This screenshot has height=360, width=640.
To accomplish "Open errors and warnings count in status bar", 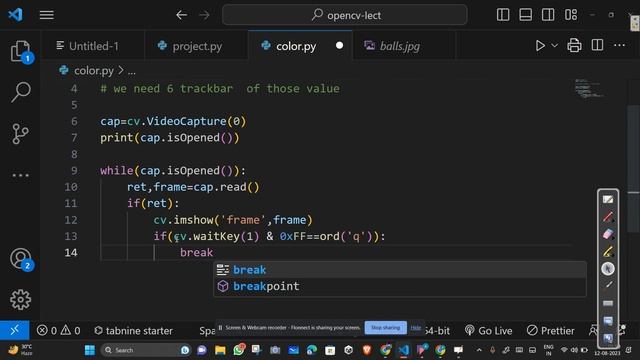I will (58, 330).
